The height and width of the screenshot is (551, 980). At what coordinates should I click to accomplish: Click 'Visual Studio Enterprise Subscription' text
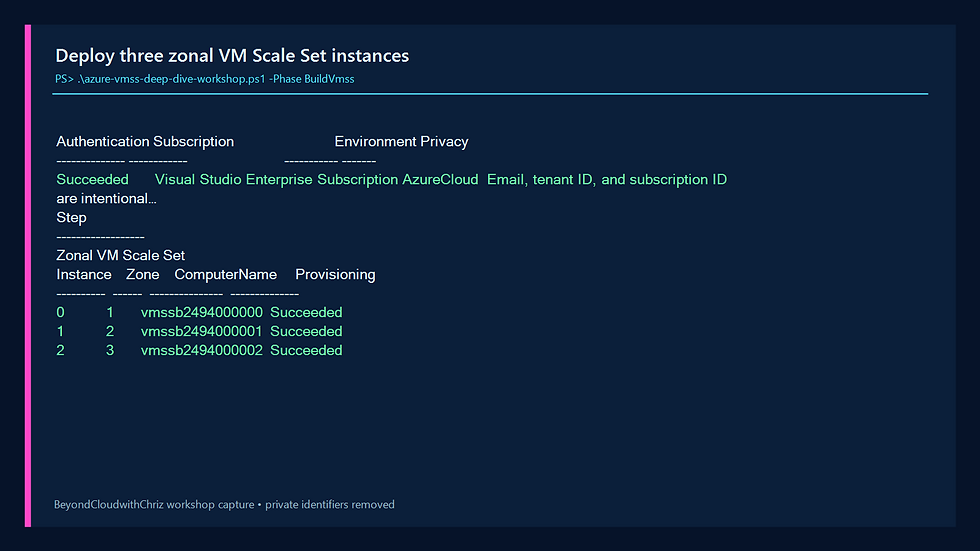(x=276, y=179)
